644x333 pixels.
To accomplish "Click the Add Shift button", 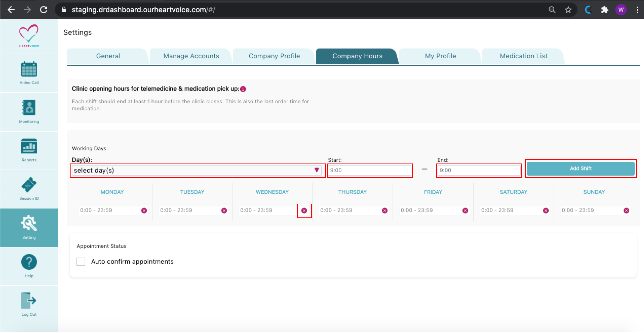I will [581, 169].
